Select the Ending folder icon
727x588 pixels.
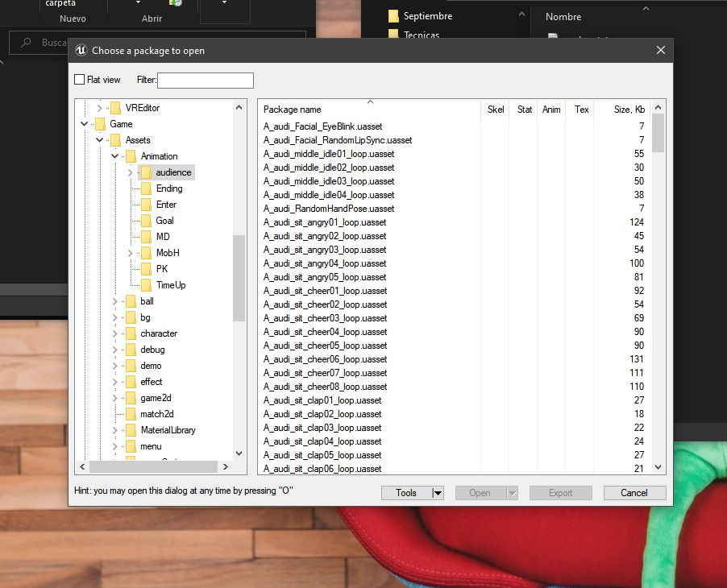pyautogui.click(x=146, y=188)
